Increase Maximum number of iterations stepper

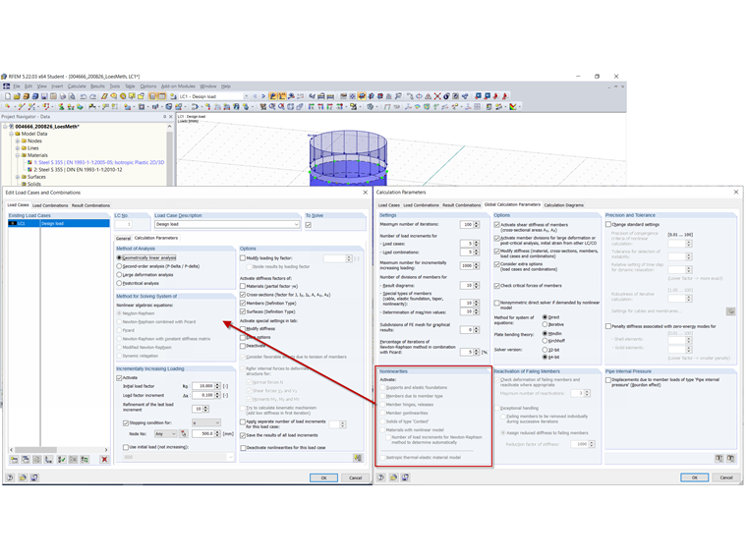click(x=477, y=223)
